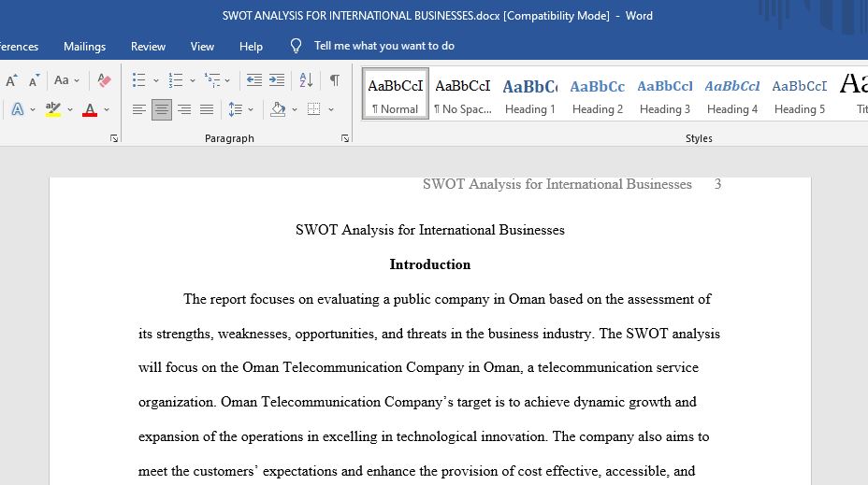Open font color dropdown arrow

tap(107, 109)
